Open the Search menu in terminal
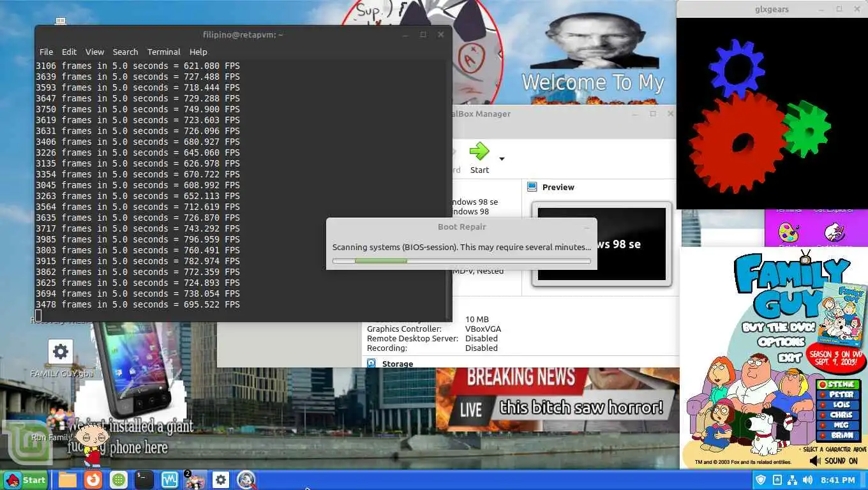The width and height of the screenshot is (868, 490). click(125, 52)
